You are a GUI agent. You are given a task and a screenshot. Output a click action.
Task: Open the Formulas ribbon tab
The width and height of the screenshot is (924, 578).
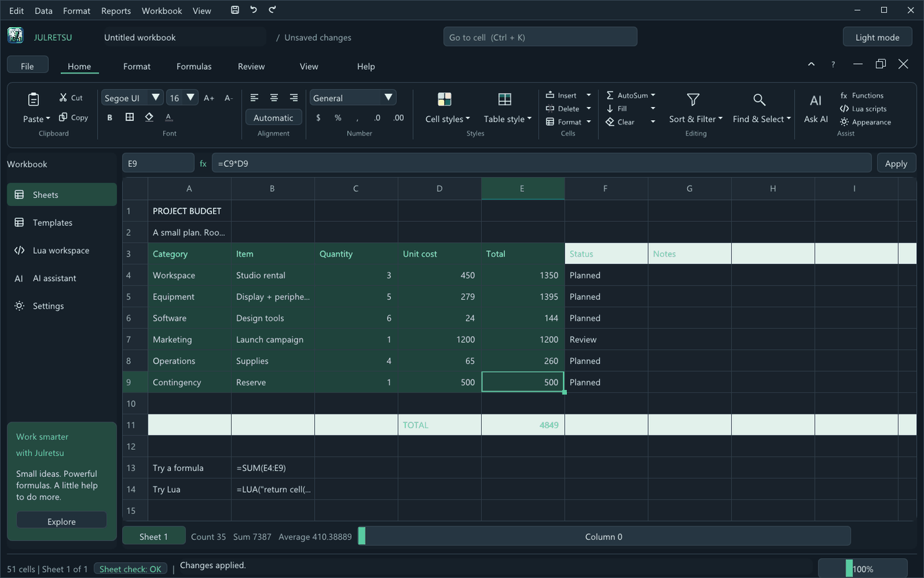pos(194,67)
